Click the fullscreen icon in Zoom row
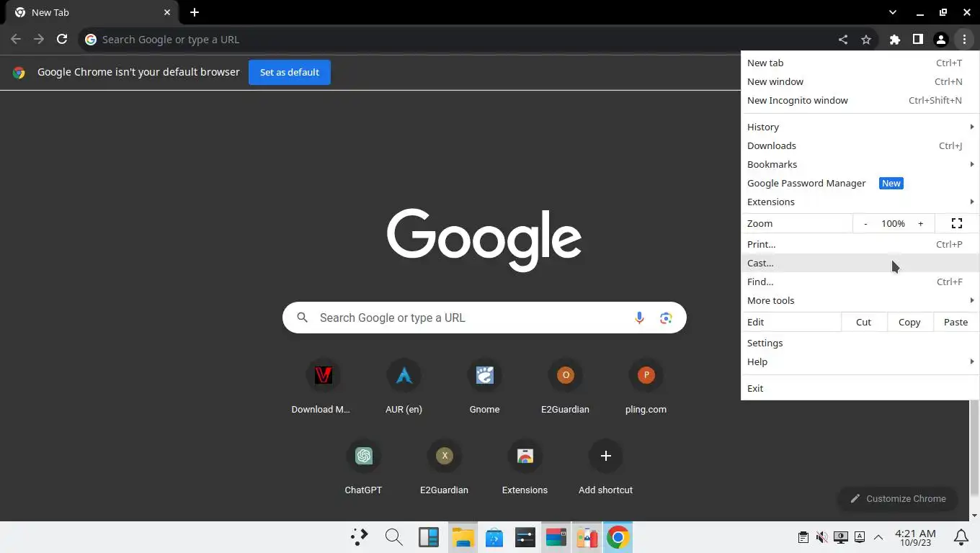The image size is (980, 553). [x=957, y=223]
